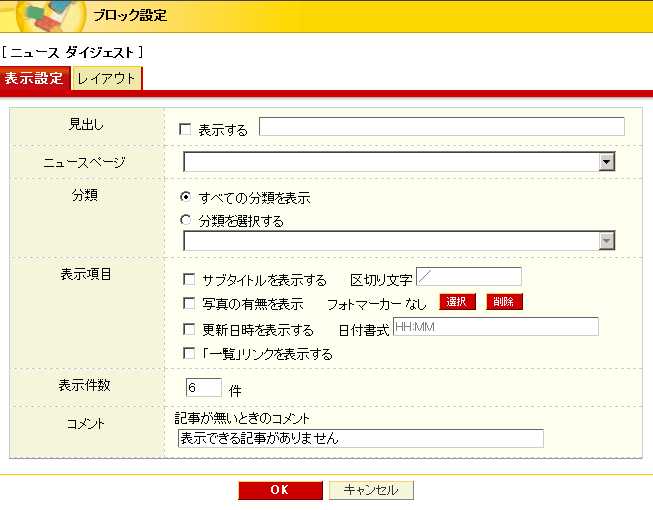Check 写真の有無を表示 option
The height and width of the screenshot is (510, 653).
(189, 304)
